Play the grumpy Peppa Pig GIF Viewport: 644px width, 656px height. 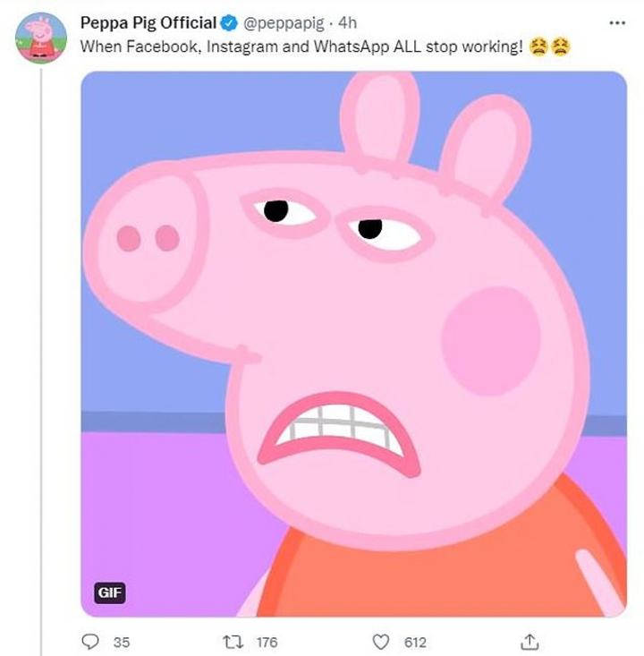pyautogui.click(x=353, y=345)
